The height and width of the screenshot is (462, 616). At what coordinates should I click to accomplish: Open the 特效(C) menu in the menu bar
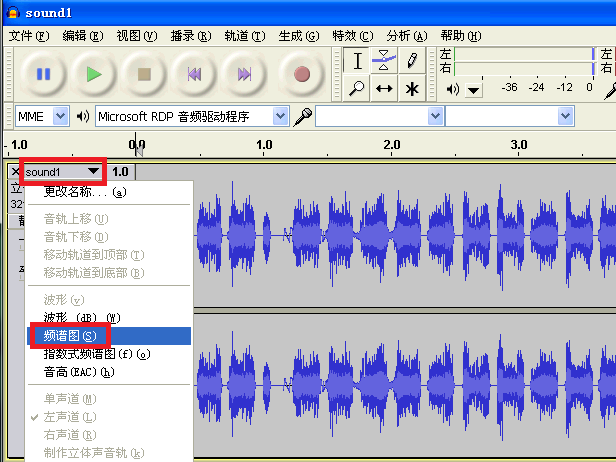point(352,36)
